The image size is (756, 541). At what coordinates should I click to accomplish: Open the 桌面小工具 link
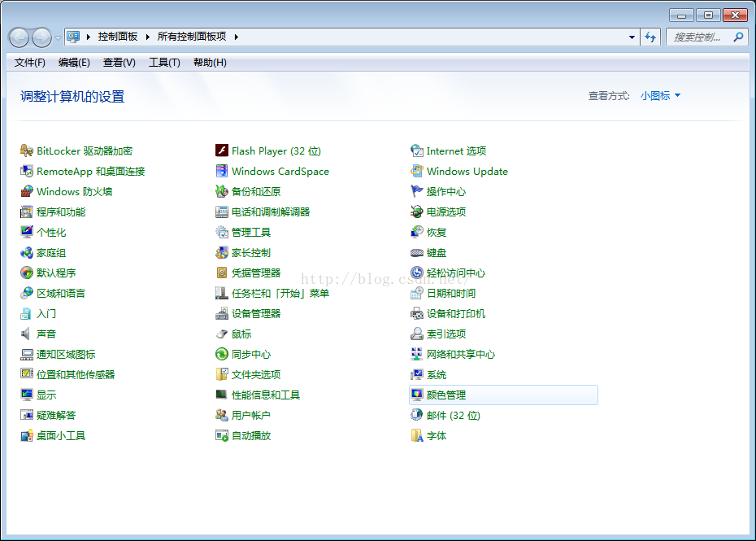point(61,436)
